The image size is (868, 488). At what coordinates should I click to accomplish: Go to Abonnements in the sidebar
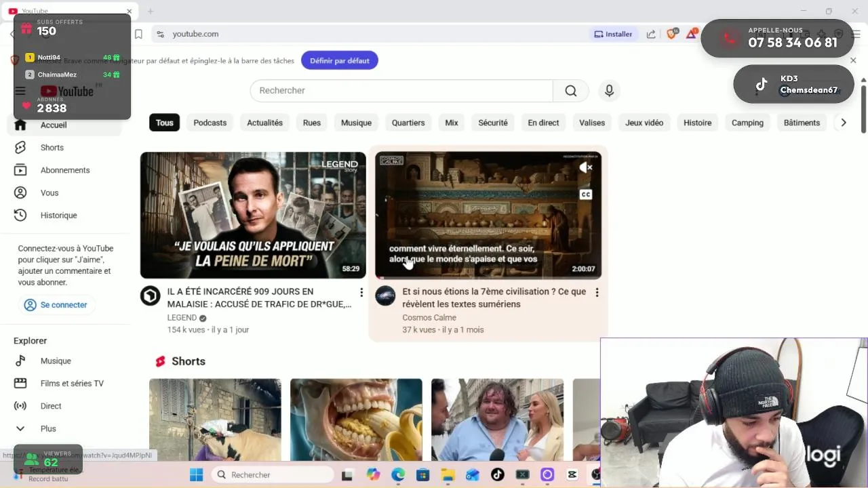point(64,170)
